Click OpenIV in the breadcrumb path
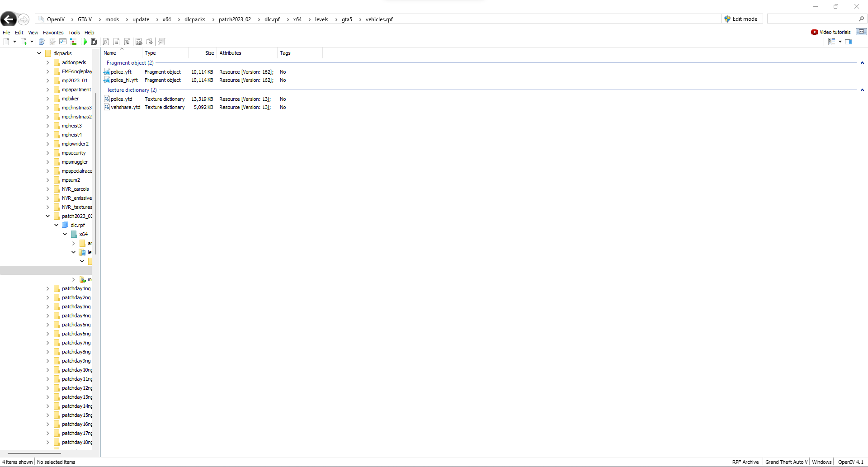The image size is (868, 467). [x=56, y=19]
